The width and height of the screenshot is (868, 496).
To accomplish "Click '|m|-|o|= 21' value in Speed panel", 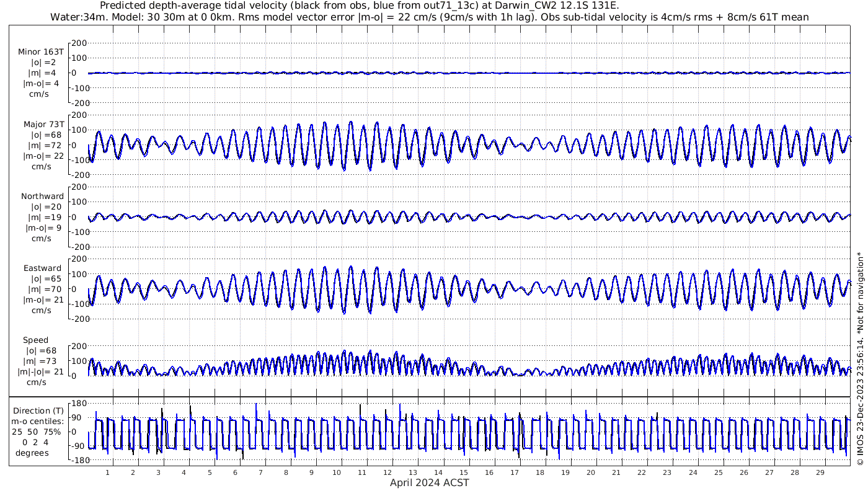I will [41, 371].
